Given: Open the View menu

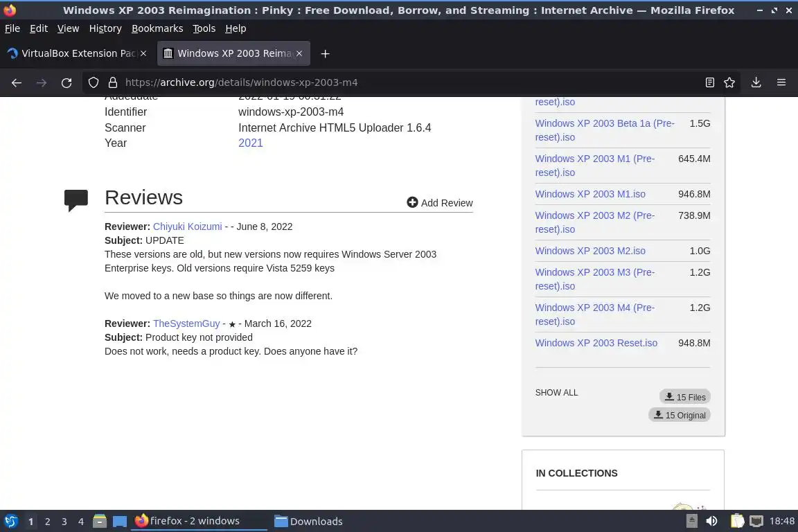Looking at the screenshot, I should click(x=68, y=28).
